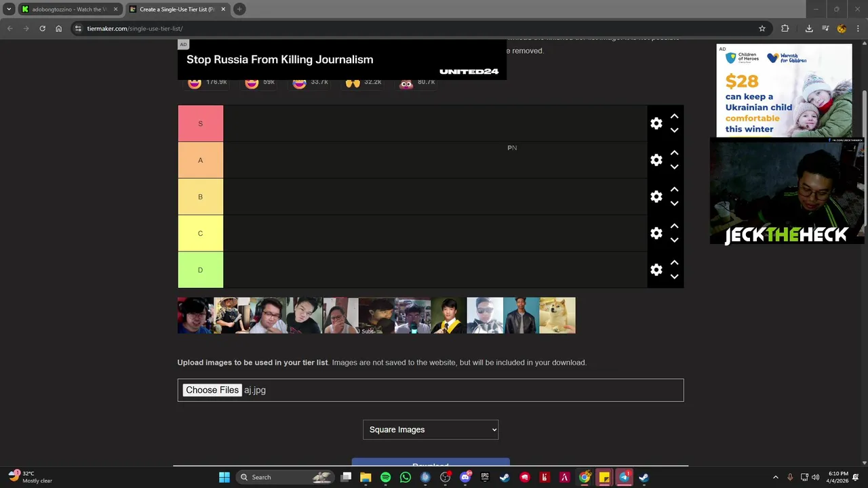Click the Choose Files button
The height and width of the screenshot is (488, 868).
click(x=212, y=390)
